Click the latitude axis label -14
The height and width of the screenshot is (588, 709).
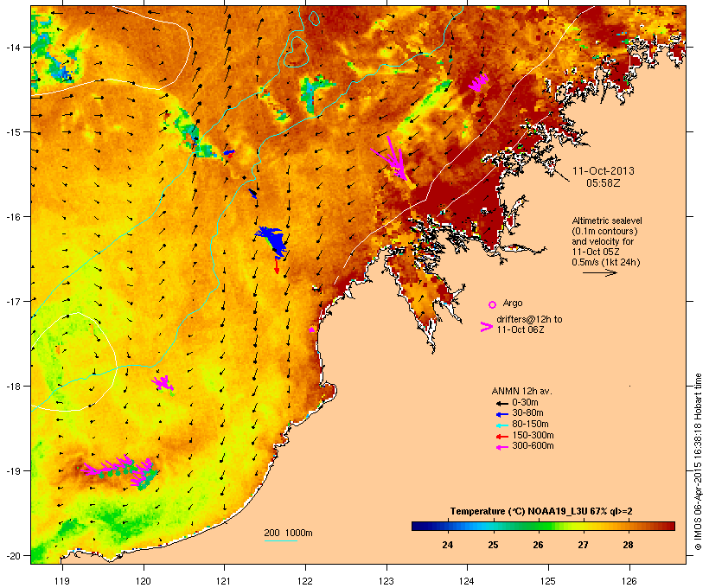pos(12,47)
